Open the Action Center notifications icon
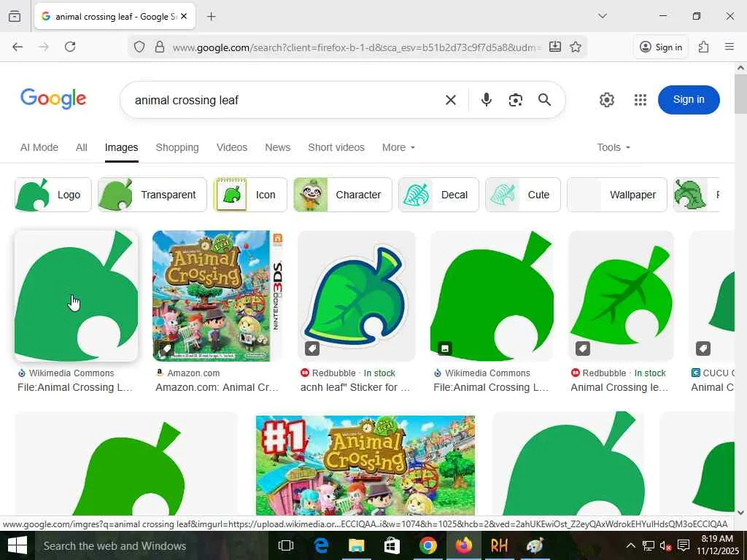747x560 pixels. click(683, 545)
